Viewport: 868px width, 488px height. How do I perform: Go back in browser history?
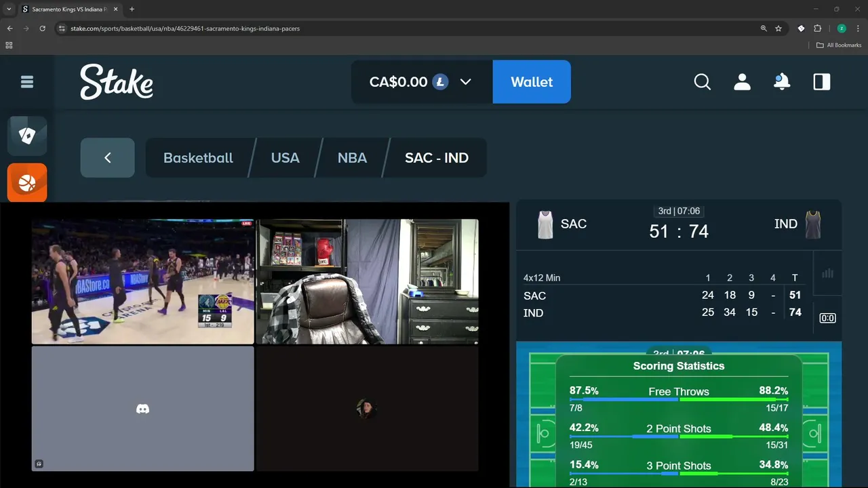click(x=10, y=28)
